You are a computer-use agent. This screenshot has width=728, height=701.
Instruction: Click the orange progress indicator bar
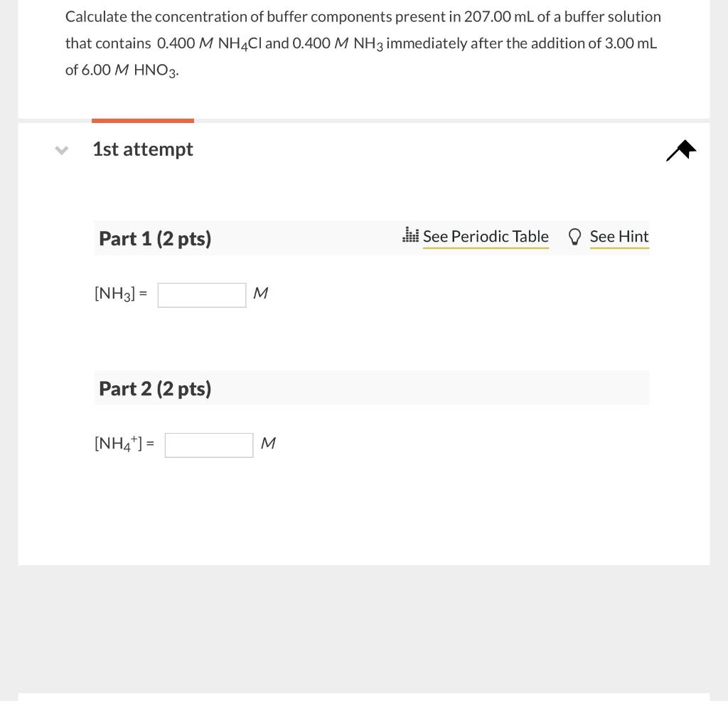[x=142, y=119]
